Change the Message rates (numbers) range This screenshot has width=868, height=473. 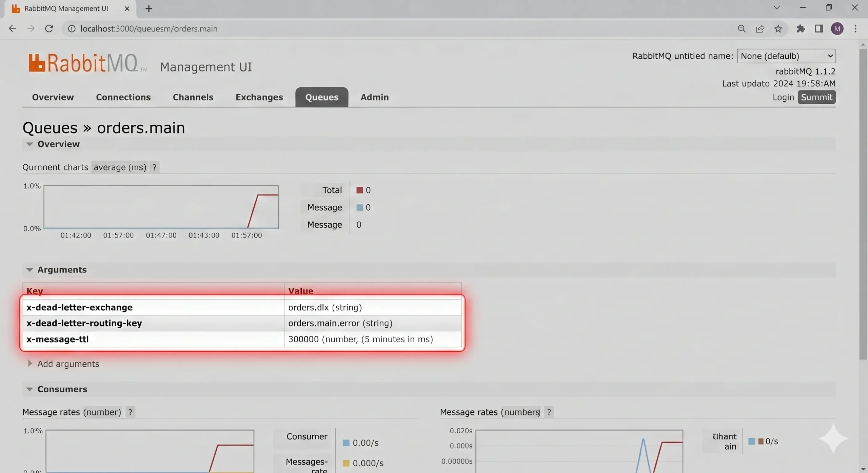tap(520, 412)
